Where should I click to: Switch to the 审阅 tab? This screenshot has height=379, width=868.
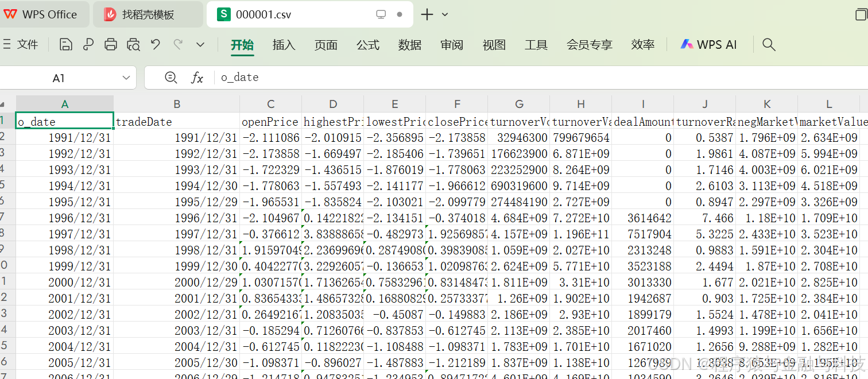(452, 45)
